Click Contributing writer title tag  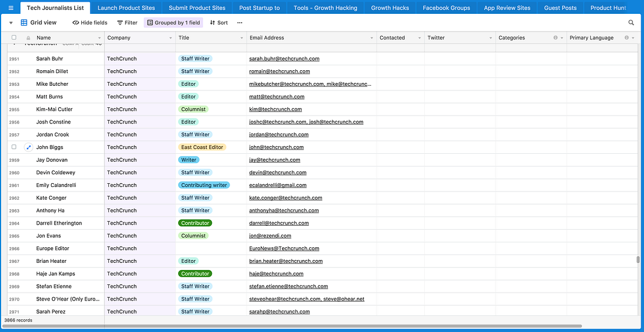click(x=204, y=185)
